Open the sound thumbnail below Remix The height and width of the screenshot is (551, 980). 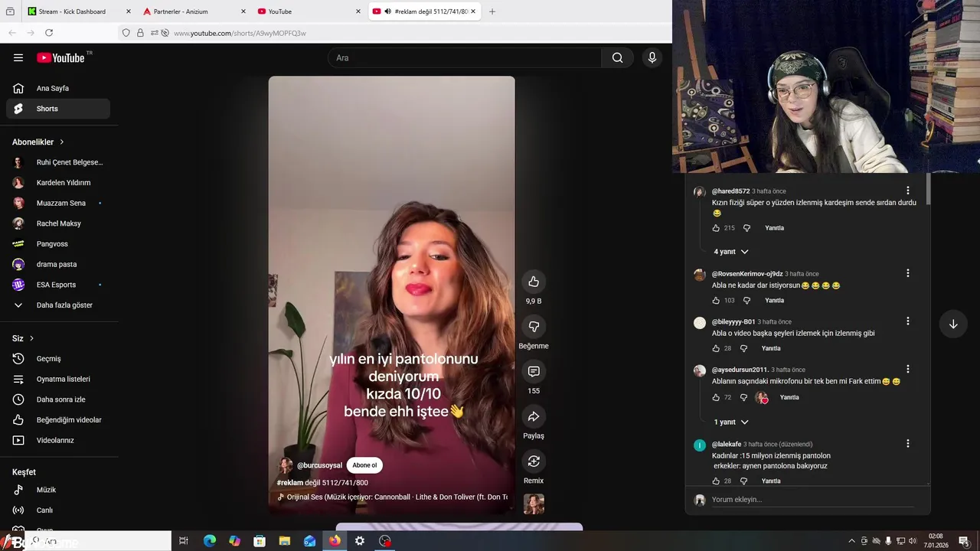tap(534, 504)
